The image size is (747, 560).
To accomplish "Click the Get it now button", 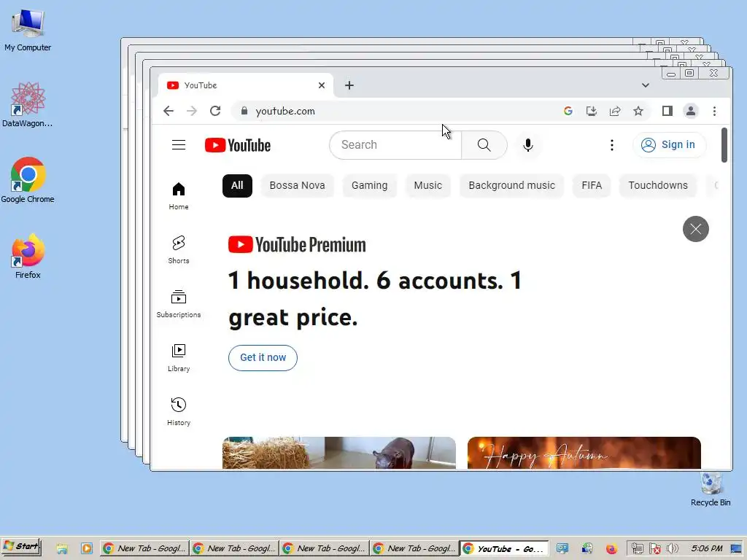I will (263, 357).
